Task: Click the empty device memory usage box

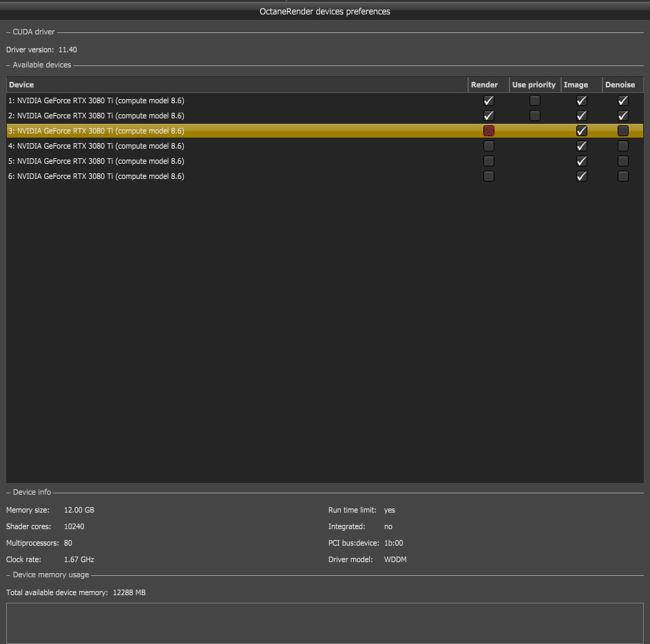Action: click(324, 623)
